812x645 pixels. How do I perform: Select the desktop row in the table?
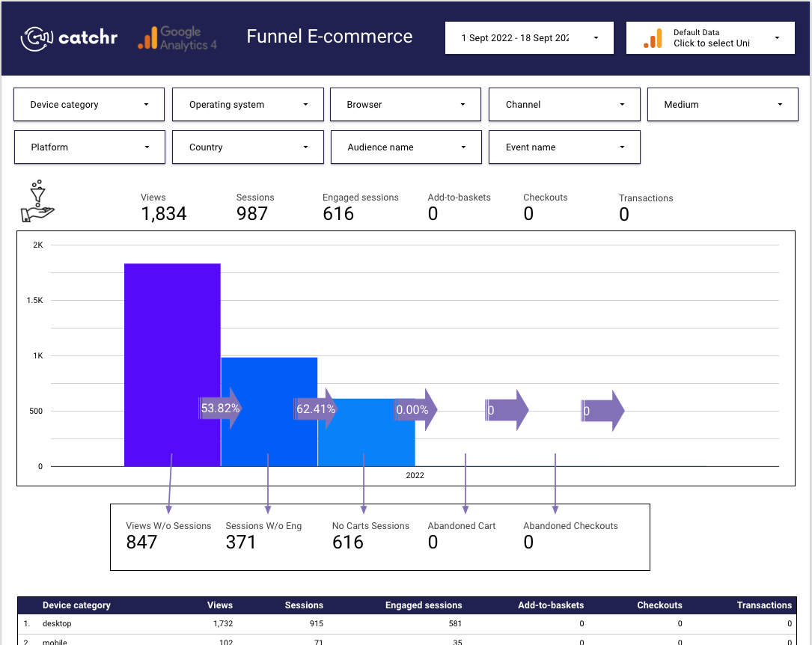tap(299, 623)
